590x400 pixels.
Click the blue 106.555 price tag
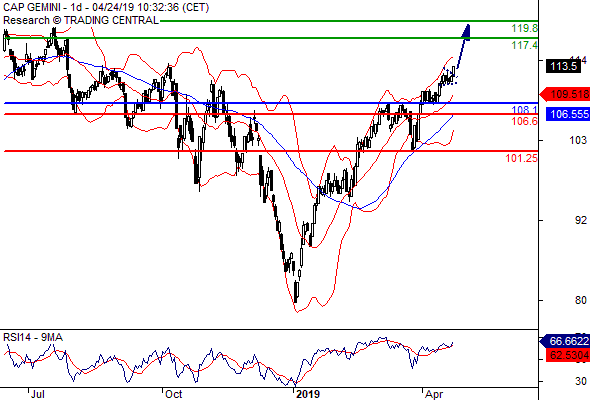click(x=568, y=114)
